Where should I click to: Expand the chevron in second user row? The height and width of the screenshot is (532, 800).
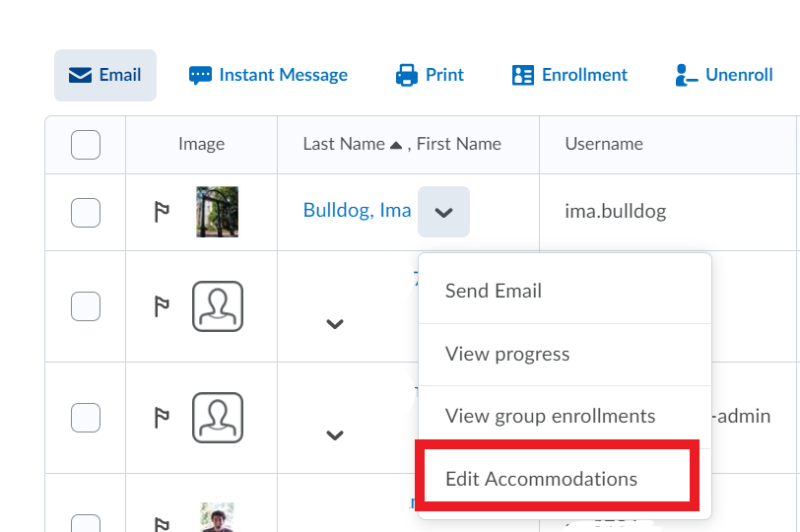click(335, 323)
